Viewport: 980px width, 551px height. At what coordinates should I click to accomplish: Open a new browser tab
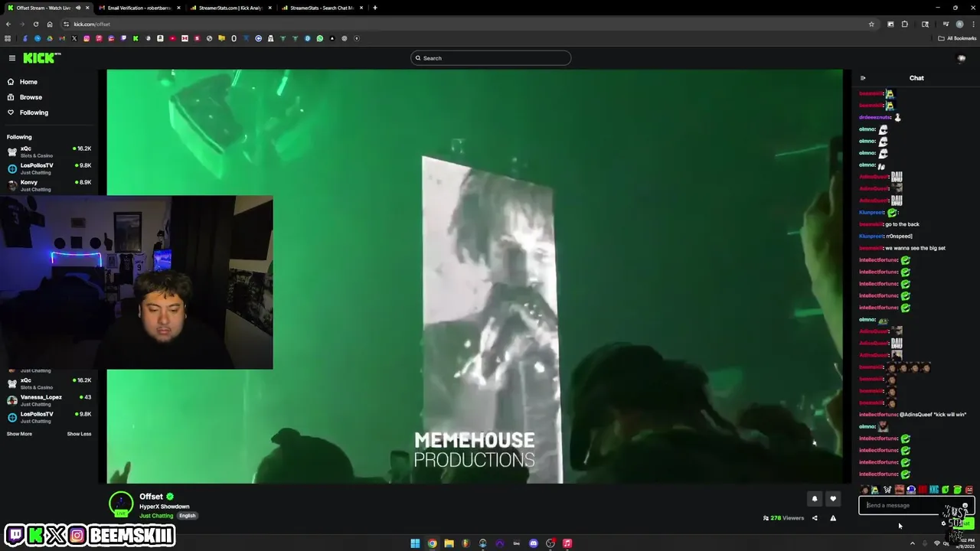coord(375,8)
